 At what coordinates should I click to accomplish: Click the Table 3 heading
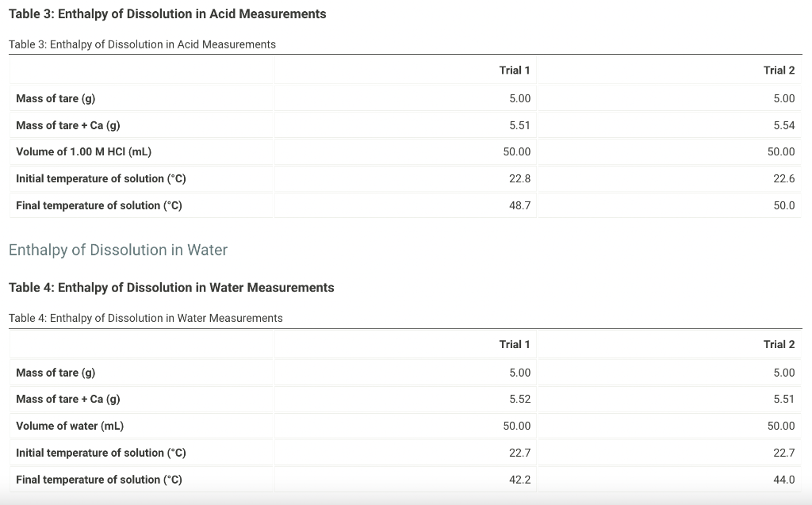click(x=167, y=13)
